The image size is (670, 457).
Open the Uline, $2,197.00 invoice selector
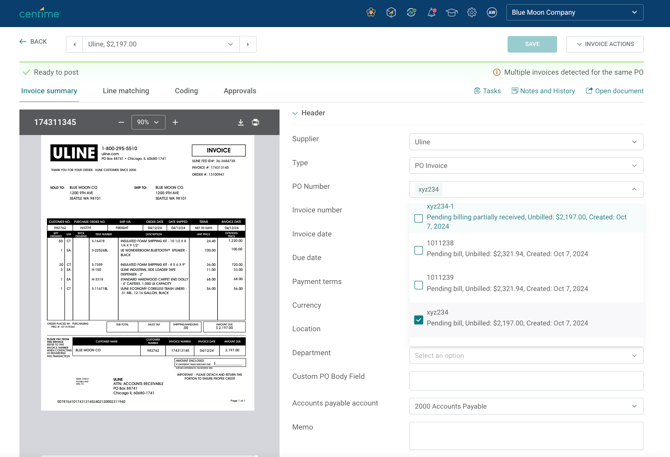161,44
